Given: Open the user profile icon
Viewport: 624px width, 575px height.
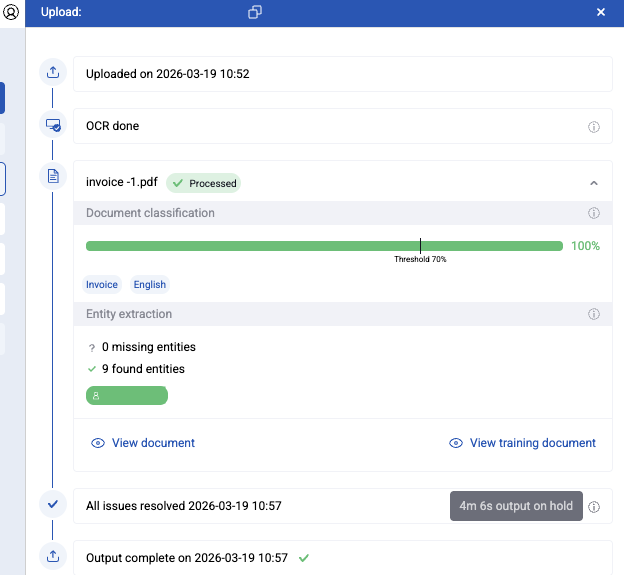Looking at the screenshot, I should [x=11, y=12].
